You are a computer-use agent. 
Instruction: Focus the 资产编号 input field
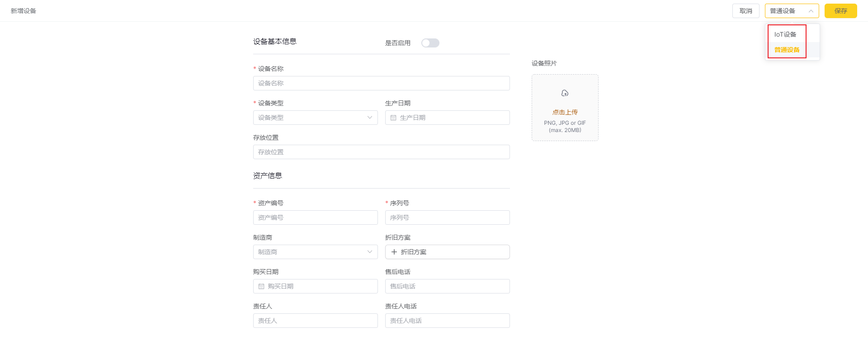[x=316, y=218]
